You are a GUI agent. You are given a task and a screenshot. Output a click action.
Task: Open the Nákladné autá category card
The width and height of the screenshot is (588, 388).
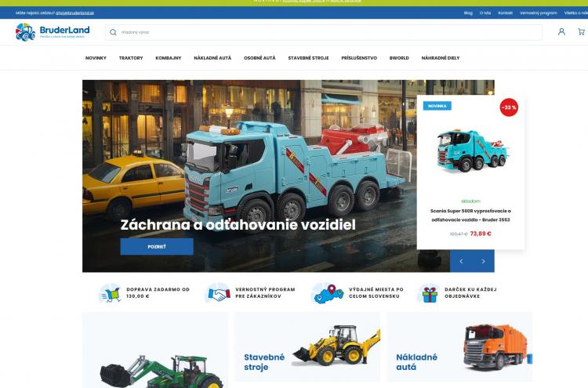(x=459, y=346)
